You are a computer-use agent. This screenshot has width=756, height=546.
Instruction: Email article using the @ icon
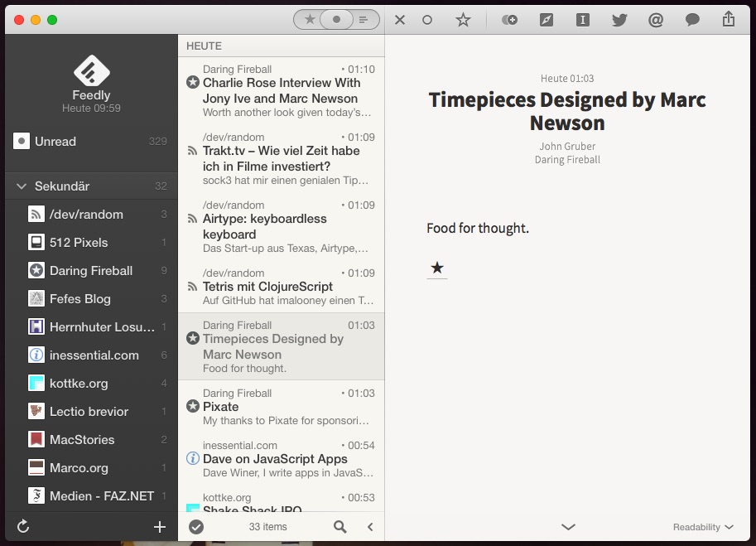656,20
